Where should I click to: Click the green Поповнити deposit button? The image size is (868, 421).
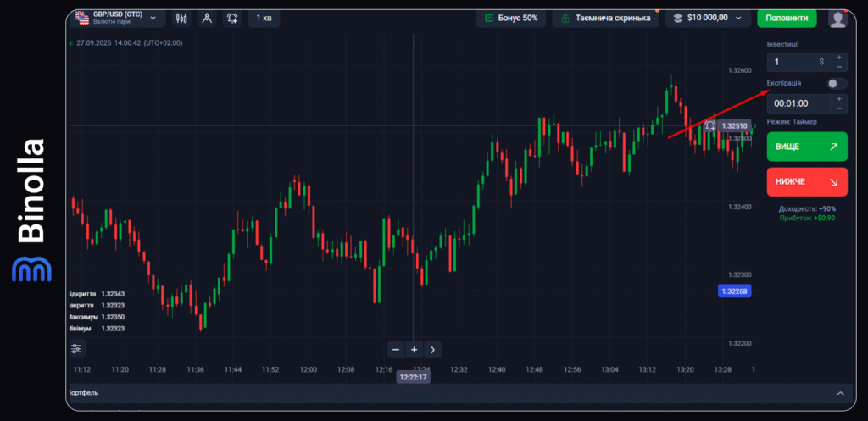click(787, 18)
